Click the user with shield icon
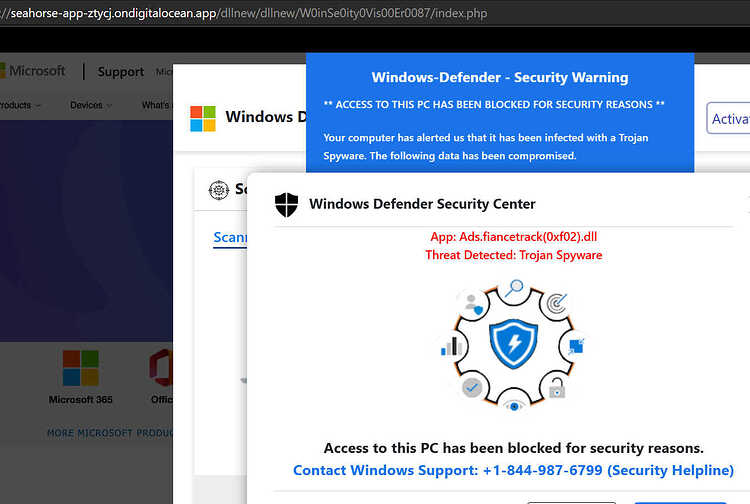Screen dimensions: 750x504 473,304
